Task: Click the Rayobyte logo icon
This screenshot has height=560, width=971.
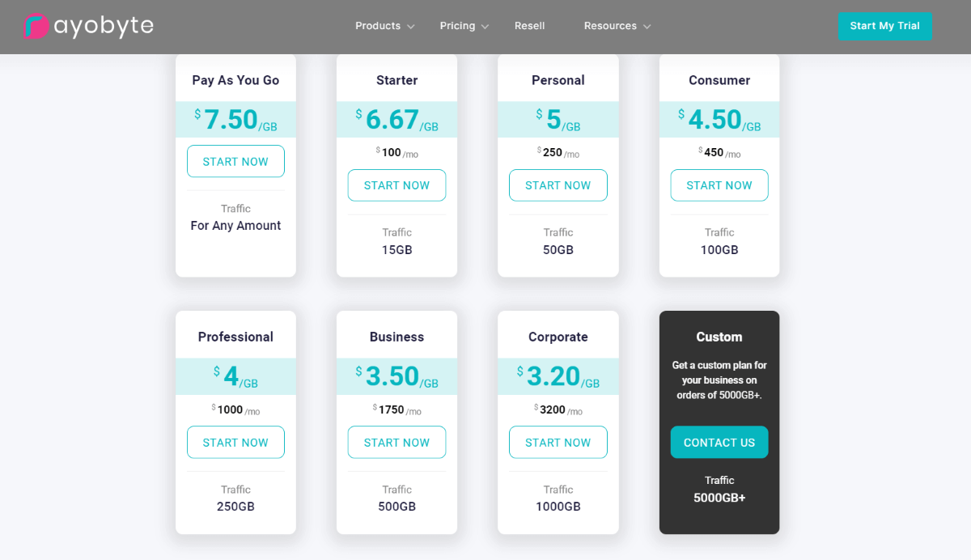Action: [x=36, y=27]
